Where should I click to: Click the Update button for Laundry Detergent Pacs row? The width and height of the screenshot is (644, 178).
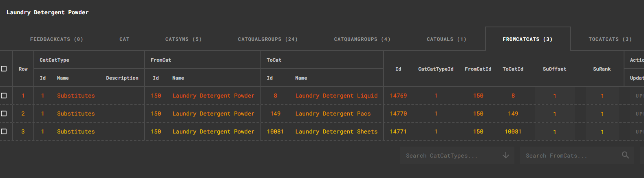click(638, 114)
